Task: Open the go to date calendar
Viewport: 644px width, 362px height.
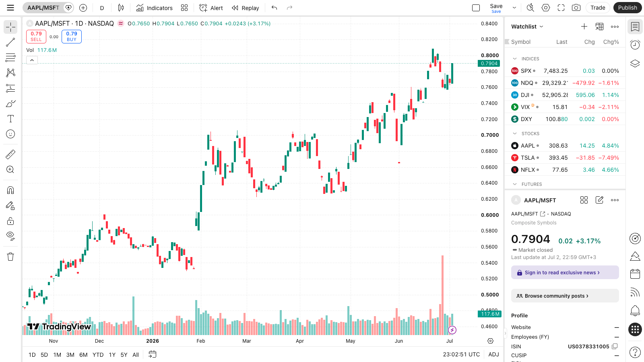Action: [153, 354]
